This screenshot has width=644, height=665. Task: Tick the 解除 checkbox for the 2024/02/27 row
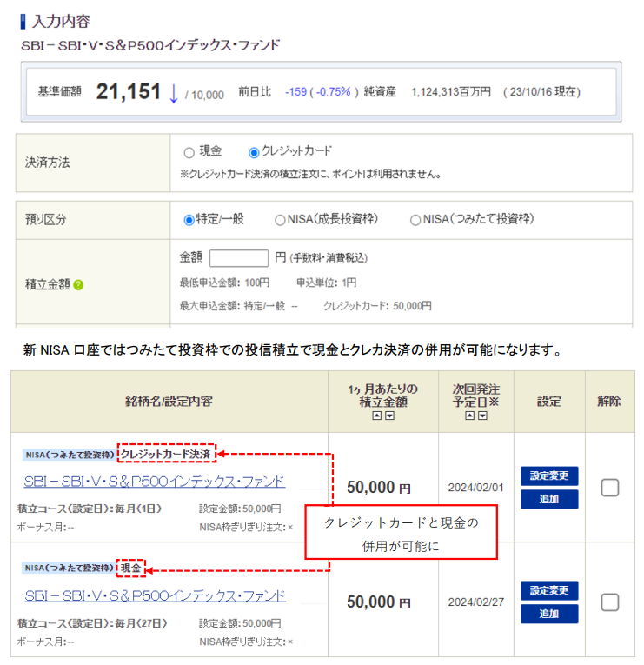coord(609,602)
